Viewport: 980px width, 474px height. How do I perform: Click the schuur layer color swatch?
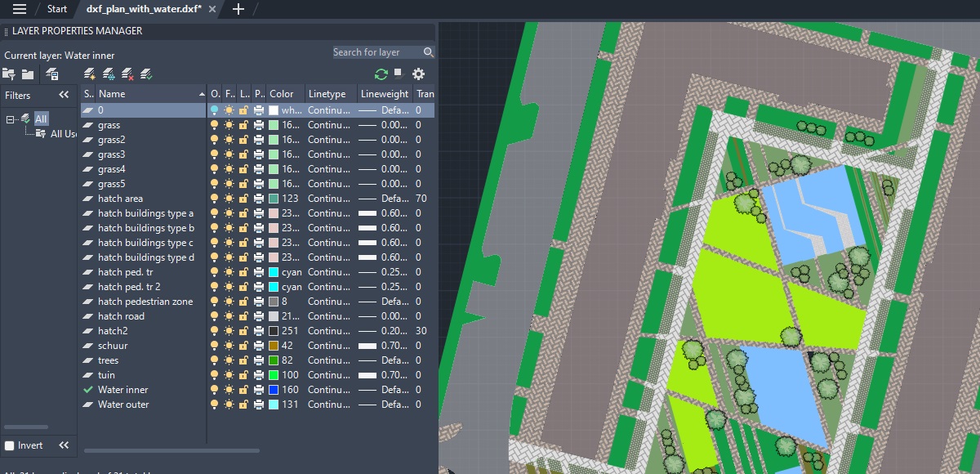(274, 346)
